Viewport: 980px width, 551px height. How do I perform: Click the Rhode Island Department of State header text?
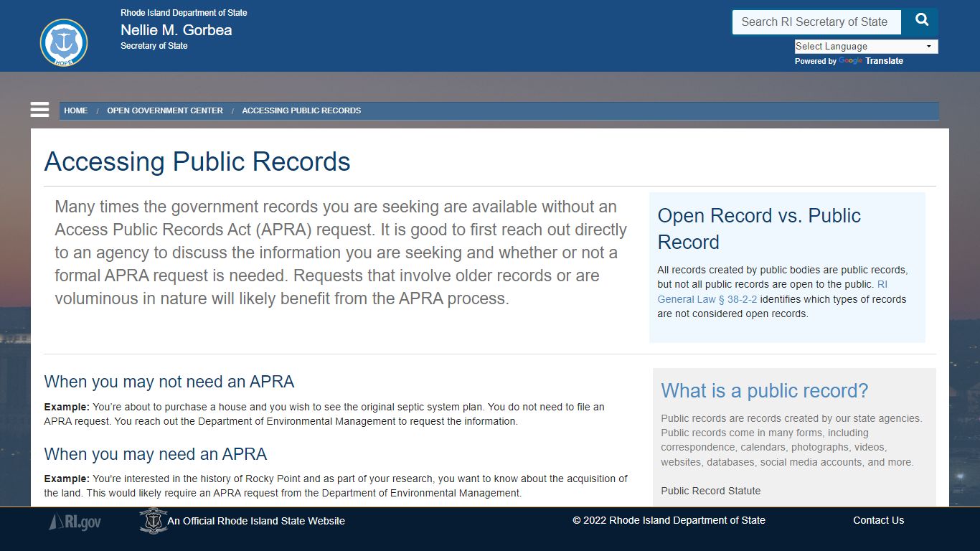click(184, 13)
